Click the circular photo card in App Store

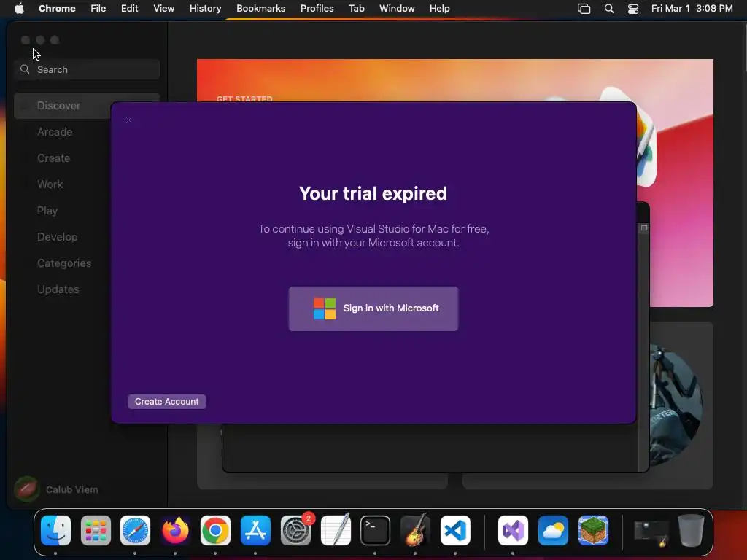(x=676, y=405)
